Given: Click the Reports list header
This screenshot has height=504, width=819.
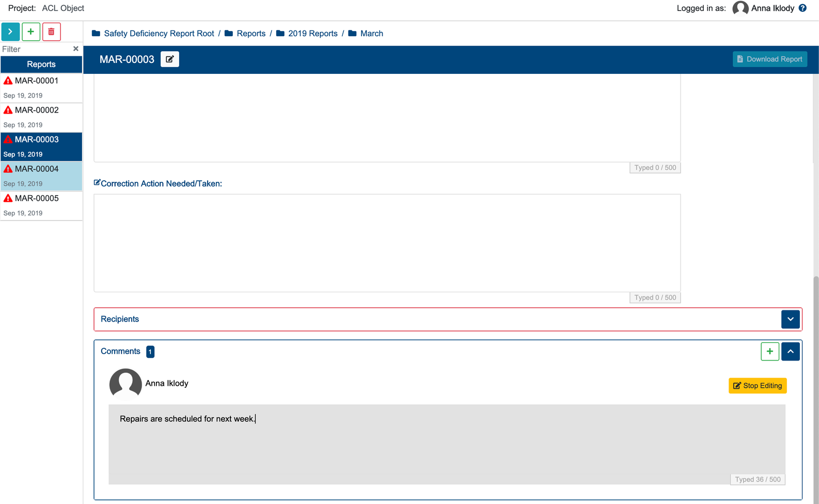Looking at the screenshot, I should [41, 64].
